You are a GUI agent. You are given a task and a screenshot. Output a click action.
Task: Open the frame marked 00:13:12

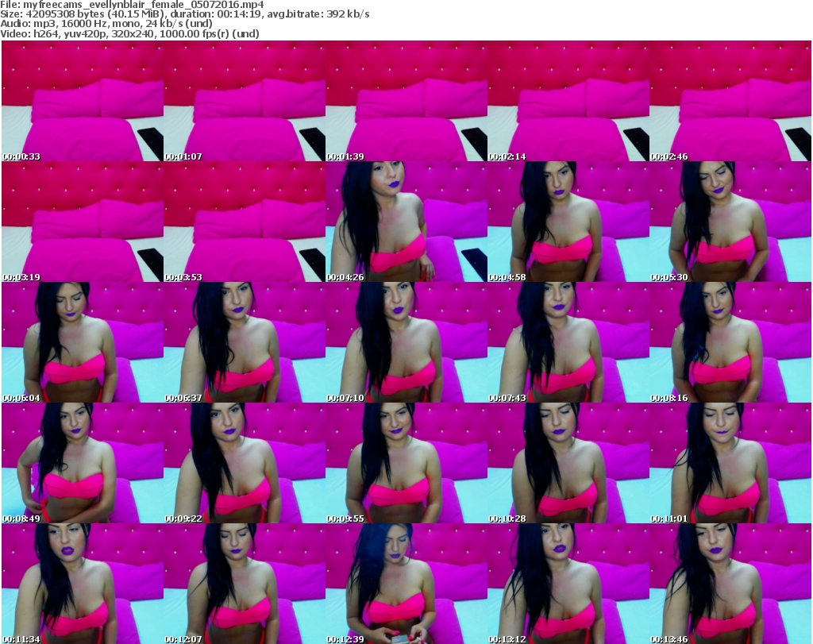coord(568,584)
